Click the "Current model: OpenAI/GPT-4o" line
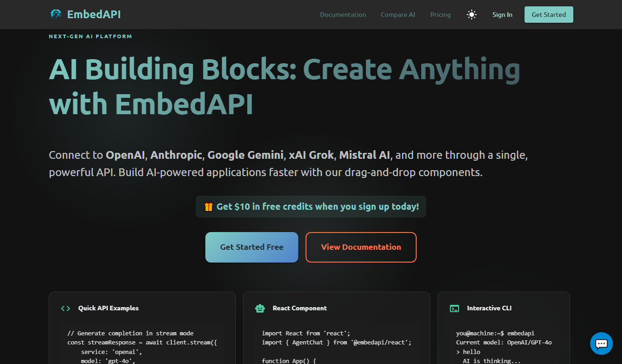 pyautogui.click(x=504, y=342)
